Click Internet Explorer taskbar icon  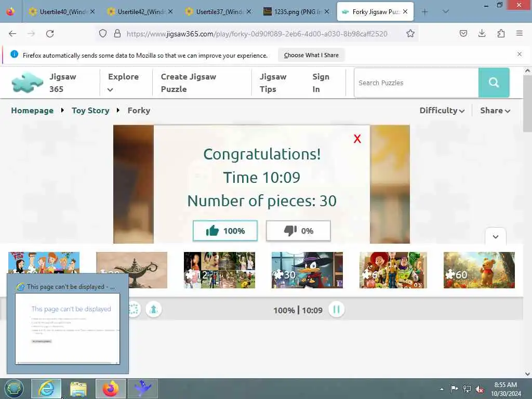click(46, 389)
